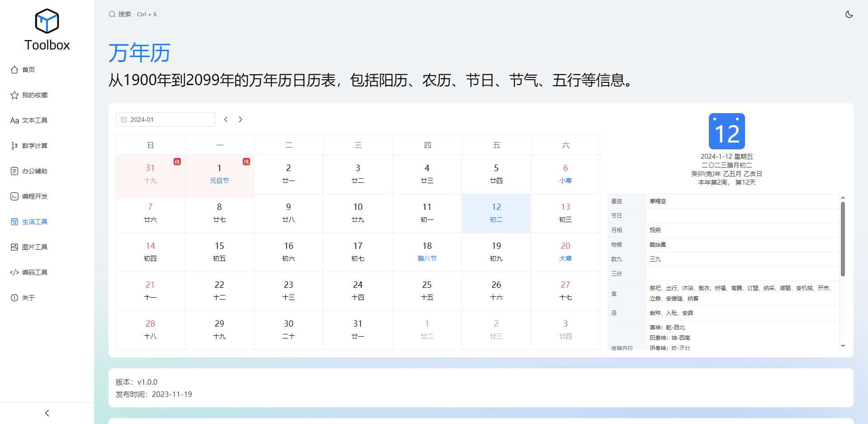Go to next month arrow
868x424 pixels.
[x=241, y=119]
